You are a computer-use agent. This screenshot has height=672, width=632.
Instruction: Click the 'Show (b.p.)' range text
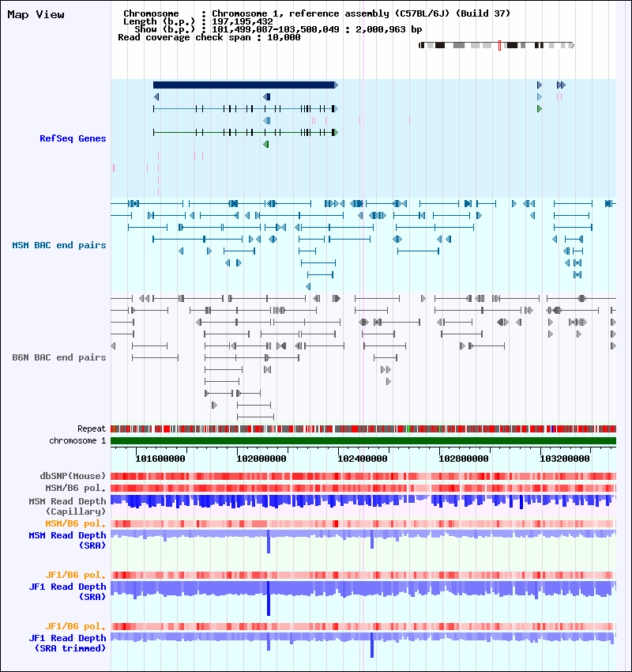[278, 29]
